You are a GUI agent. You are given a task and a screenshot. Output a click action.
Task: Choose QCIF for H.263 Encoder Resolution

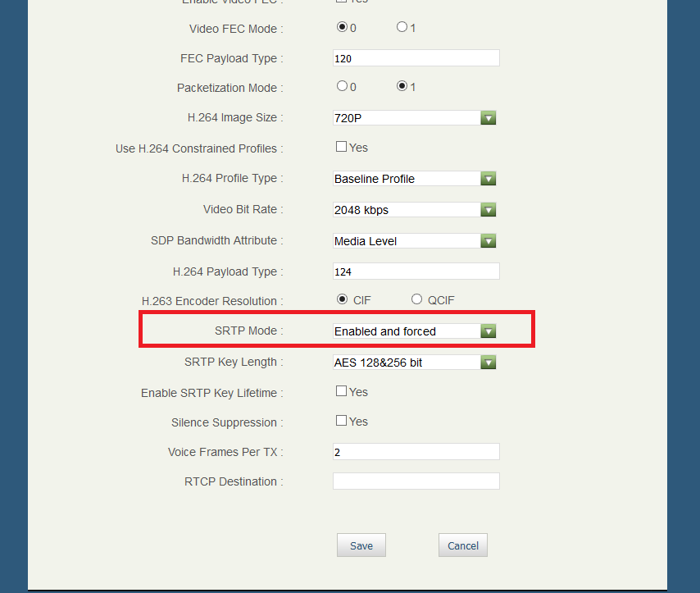pos(416,299)
